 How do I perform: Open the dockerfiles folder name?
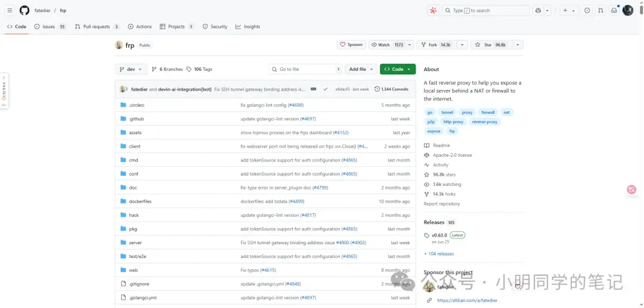140,201
